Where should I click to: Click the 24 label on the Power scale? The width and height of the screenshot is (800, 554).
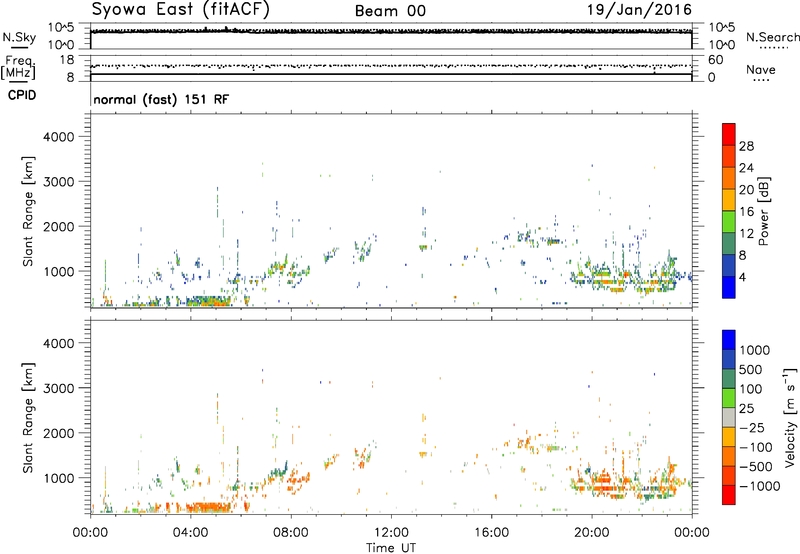pyautogui.click(x=746, y=168)
